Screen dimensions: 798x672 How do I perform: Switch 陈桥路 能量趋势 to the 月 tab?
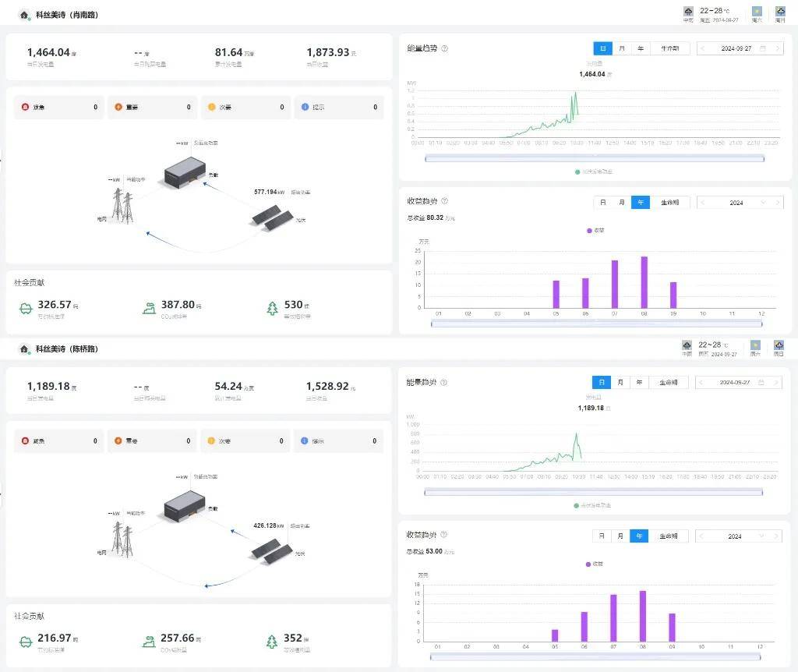(x=620, y=382)
